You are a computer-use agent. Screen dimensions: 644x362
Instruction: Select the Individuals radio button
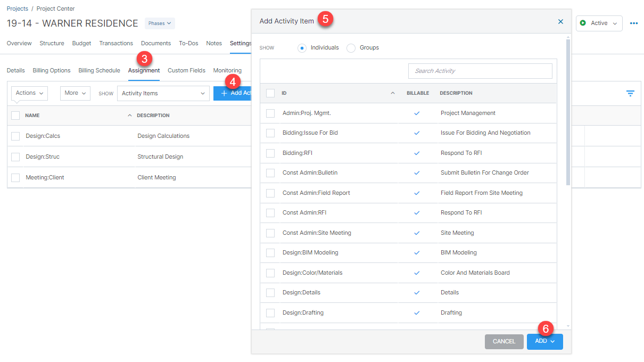click(302, 47)
